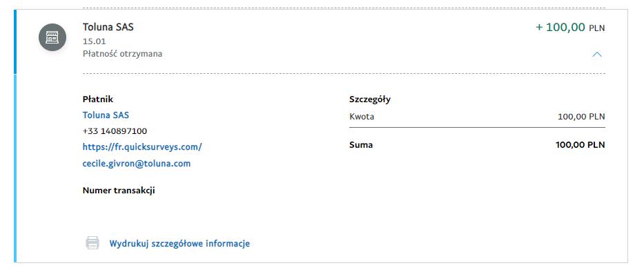This screenshot has height=270, width=644.
Task: Click the Suma label
Action: point(361,145)
